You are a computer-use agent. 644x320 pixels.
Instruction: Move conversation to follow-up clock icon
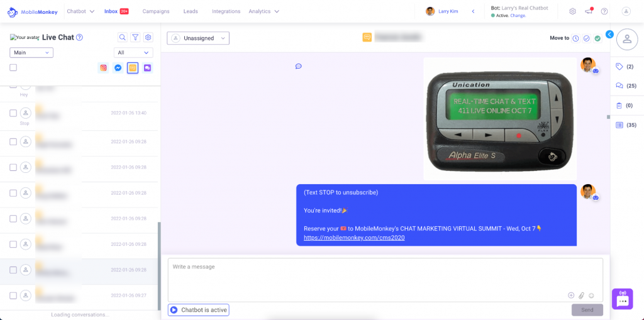tap(576, 38)
